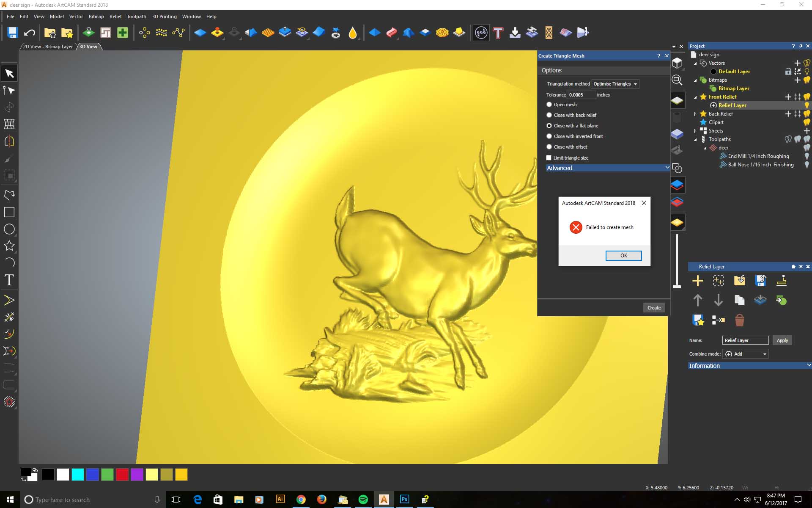Move the relief layer up with the arrow icon
812x508 pixels.
point(698,301)
